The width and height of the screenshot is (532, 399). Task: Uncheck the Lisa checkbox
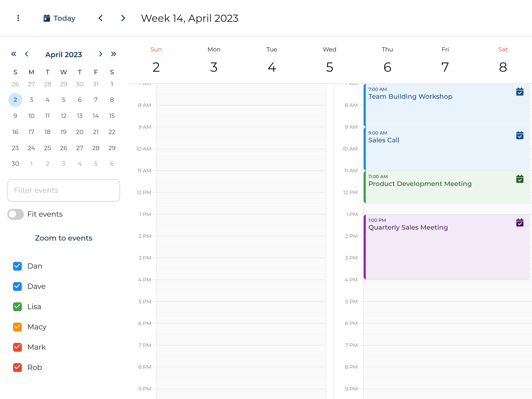17,307
